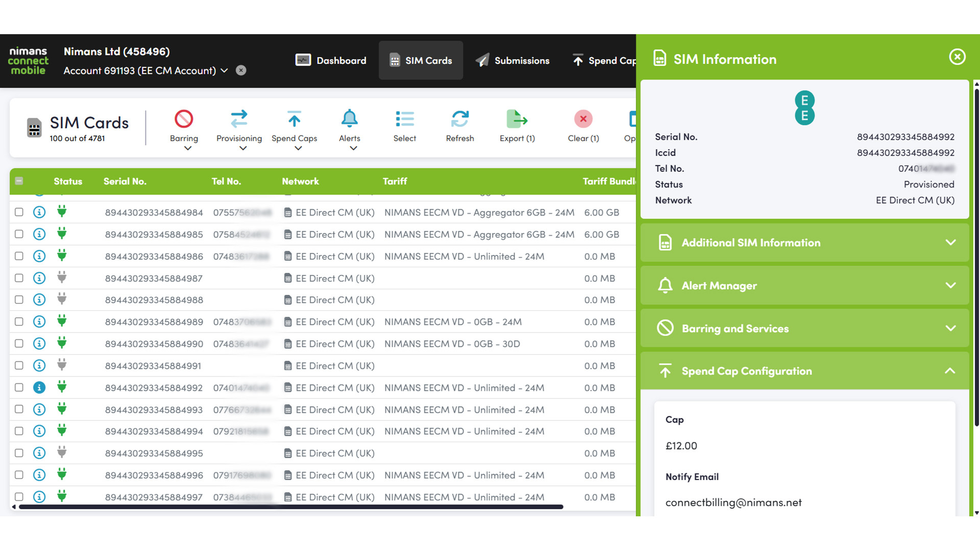The width and height of the screenshot is (980, 551).
Task: Sort by Tariff Bundle column header
Action: point(609,181)
